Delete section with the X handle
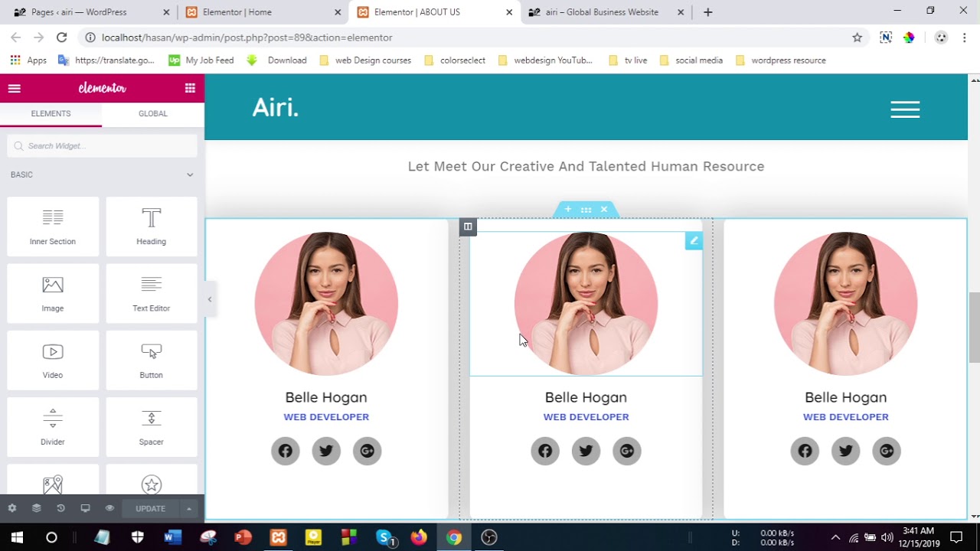This screenshot has width=980, height=551. (604, 209)
